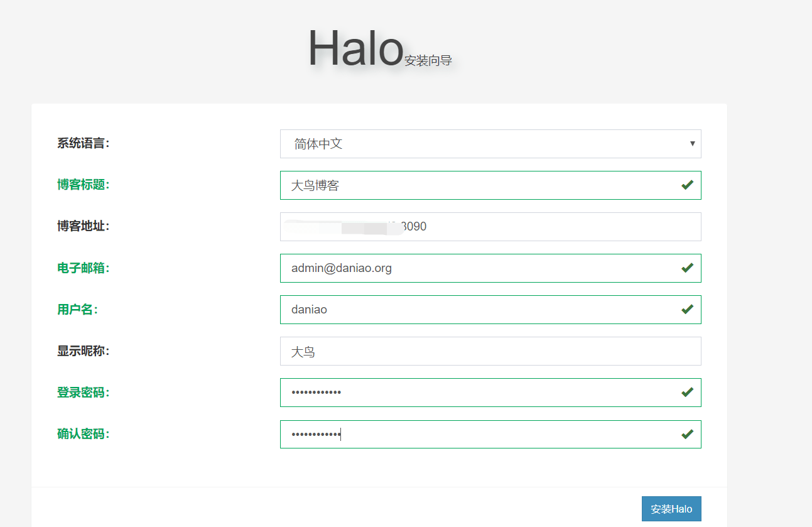Screen dimensions: 812x527
Task: Click the Halo heading logo text
Action: coord(355,48)
